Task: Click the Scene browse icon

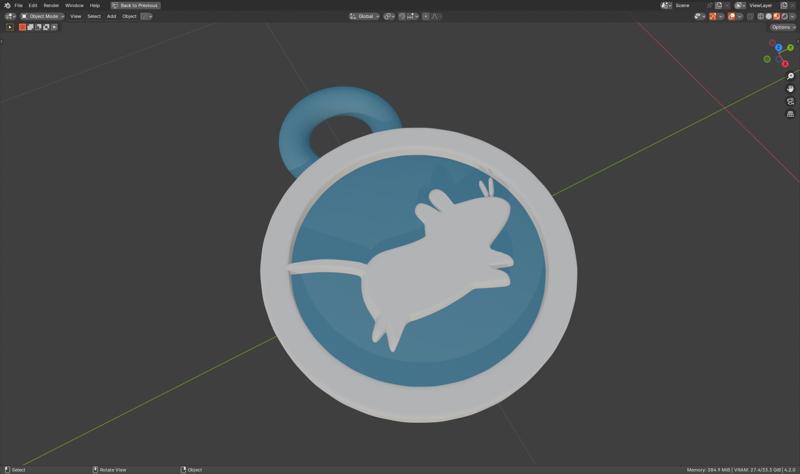Action: 666,5
